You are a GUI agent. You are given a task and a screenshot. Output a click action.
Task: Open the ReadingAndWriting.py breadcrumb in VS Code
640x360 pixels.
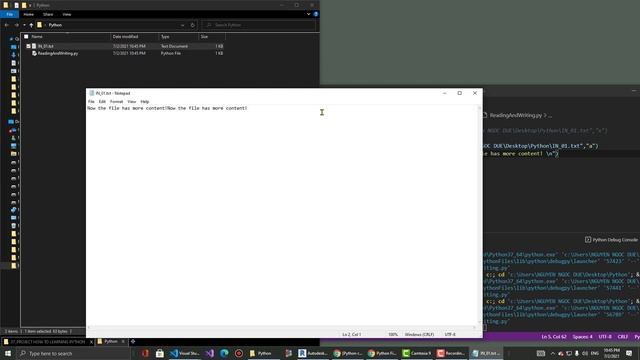point(516,116)
